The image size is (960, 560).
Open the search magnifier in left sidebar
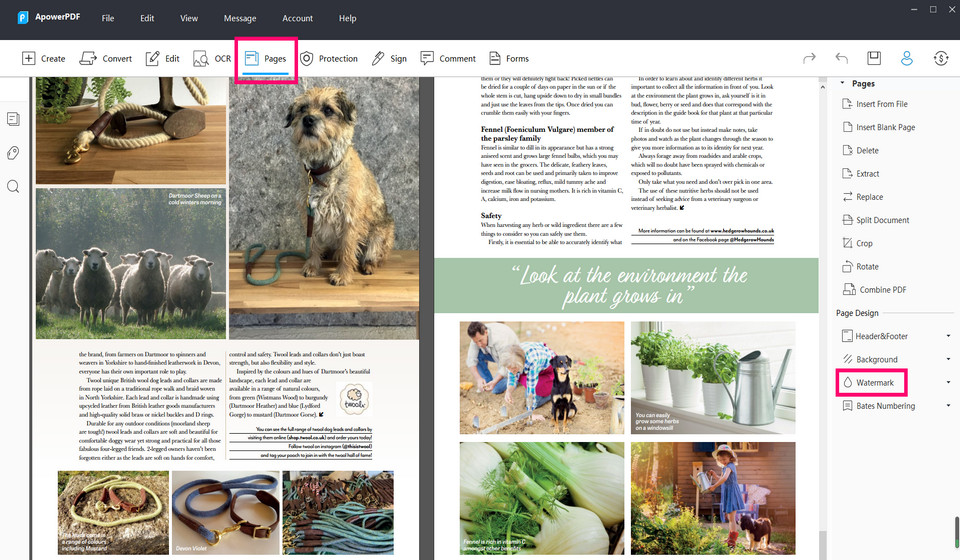click(x=13, y=186)
